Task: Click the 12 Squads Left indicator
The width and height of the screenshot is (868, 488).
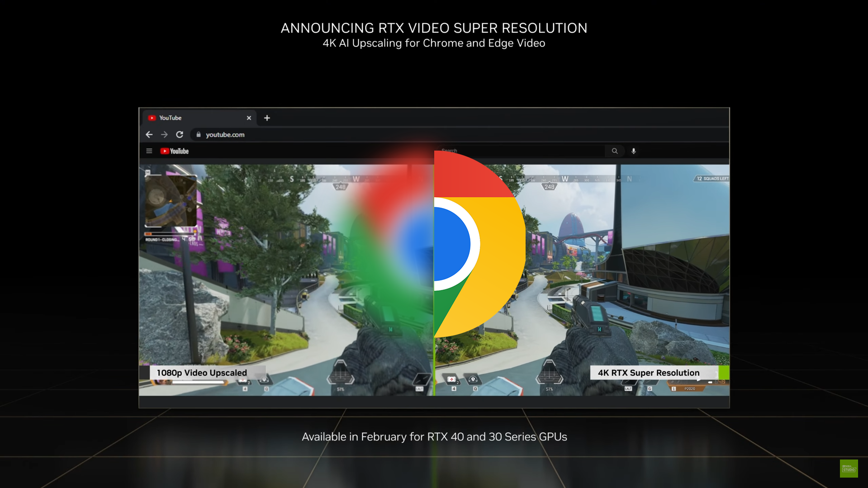Action: pyautogui.click(x=711, y=179)
